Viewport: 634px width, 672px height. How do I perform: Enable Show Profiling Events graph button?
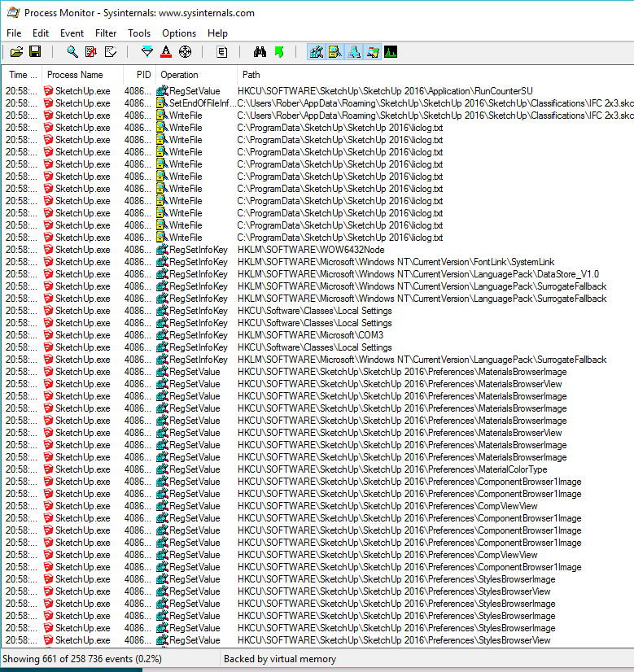coord(391,52)
